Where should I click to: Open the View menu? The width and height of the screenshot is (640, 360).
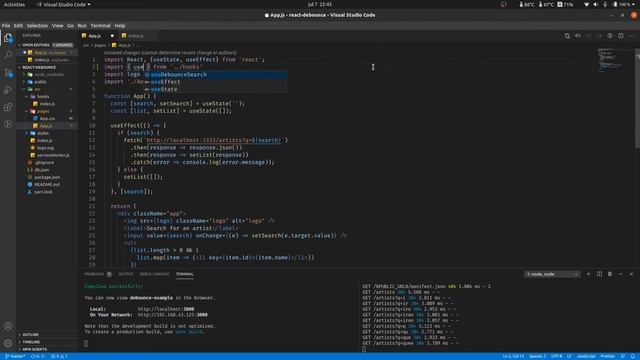click(57, 26)
